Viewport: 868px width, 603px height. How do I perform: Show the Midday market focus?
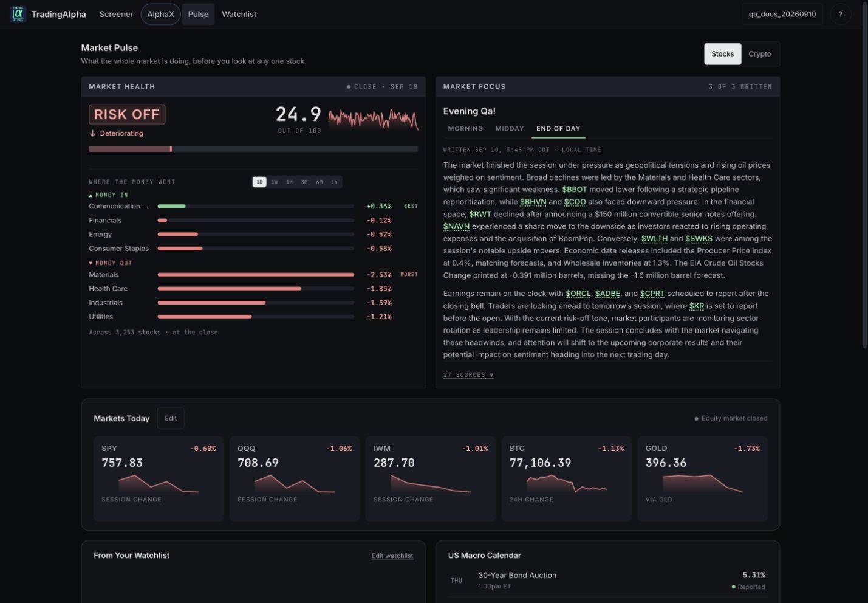510,129
